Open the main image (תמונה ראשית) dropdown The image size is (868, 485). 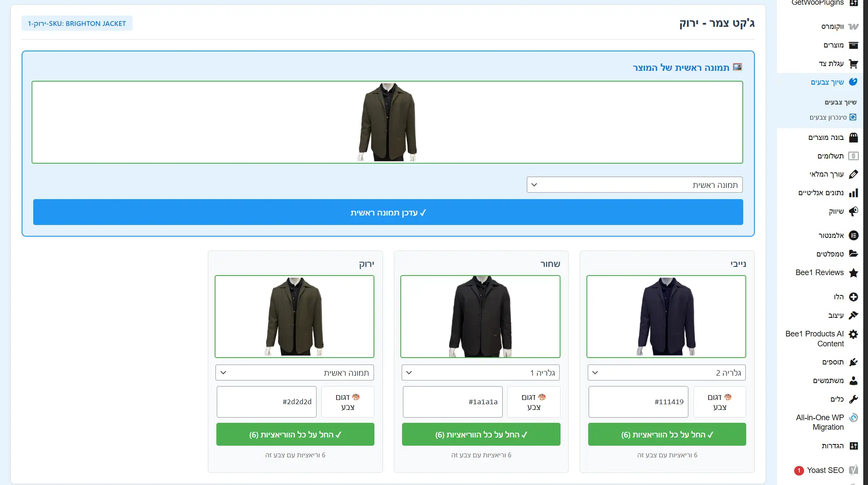click(634, 185)
